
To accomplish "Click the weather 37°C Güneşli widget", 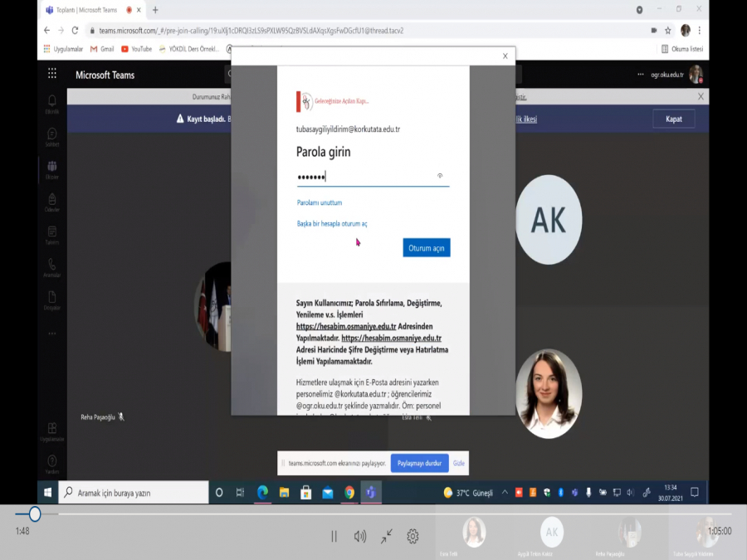I will 468,493.
